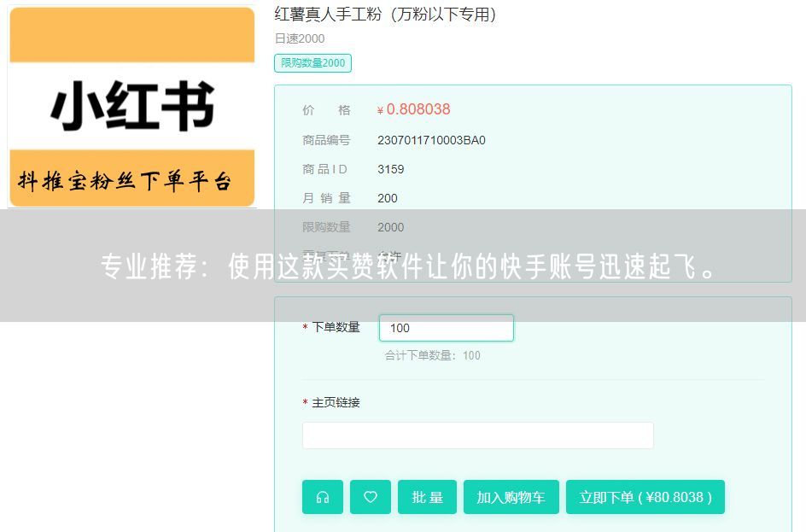Image resolution: width=806 pixels, height=532 pixels.
Task: Click the 商品编号 product number 2307011710003BA0
Action: click(431, 139)
